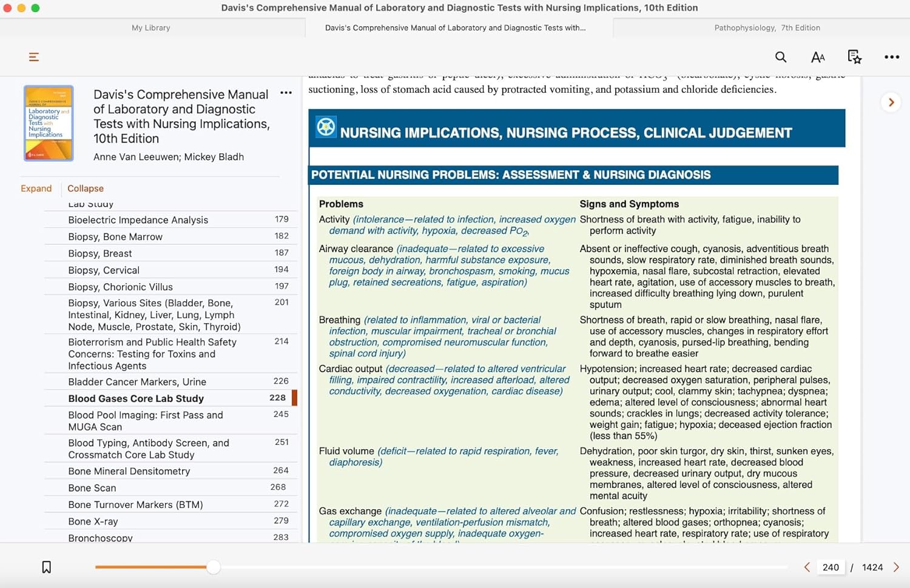Click the reading progress slider handle
The width and height of the screenshot is (910, 588).
(213, 567)
